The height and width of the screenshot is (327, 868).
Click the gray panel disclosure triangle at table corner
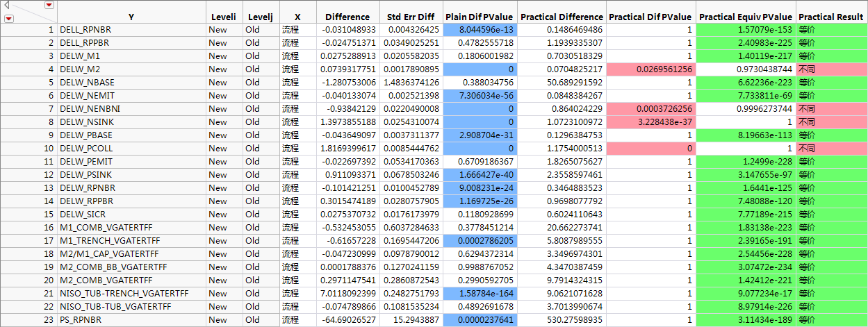[6, 6]
